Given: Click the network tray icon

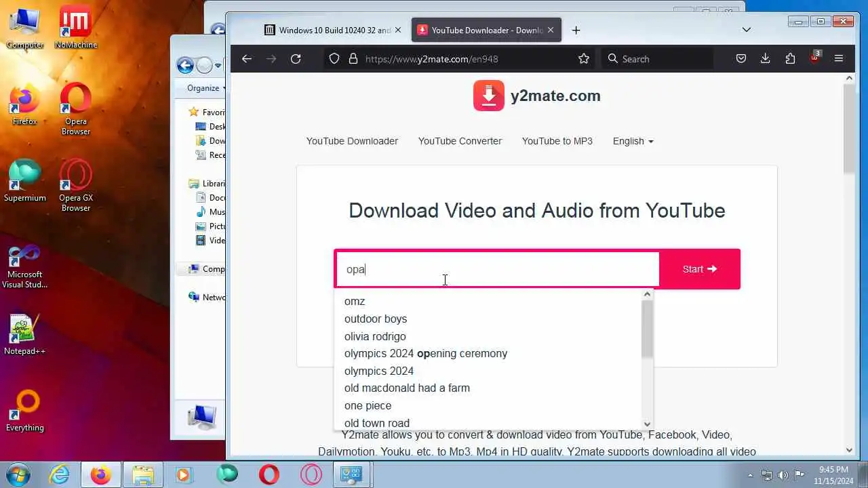Looking at the screenshot, I should (x=767, y=474).
